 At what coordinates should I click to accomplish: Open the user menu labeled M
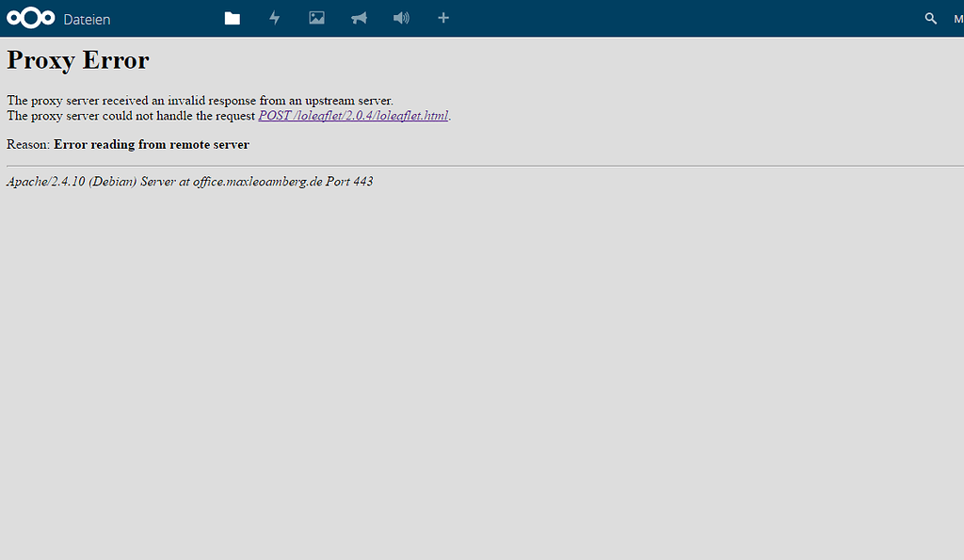957,19
